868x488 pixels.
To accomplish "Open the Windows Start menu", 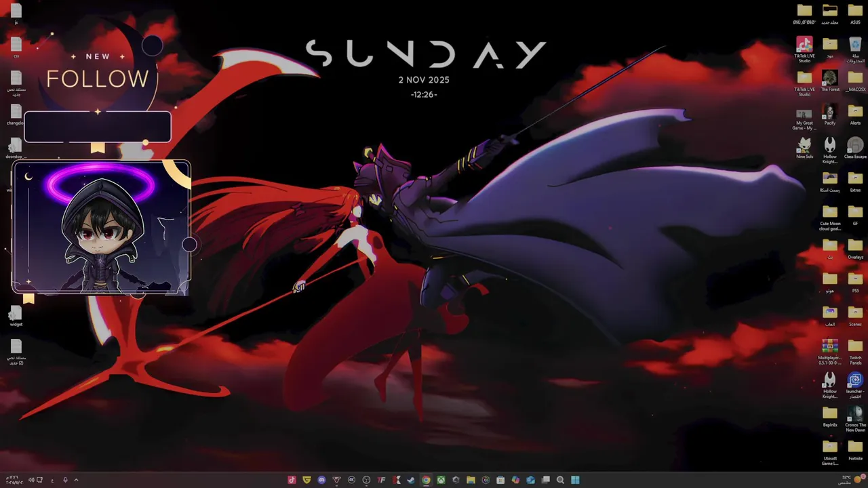I will 575,480.
